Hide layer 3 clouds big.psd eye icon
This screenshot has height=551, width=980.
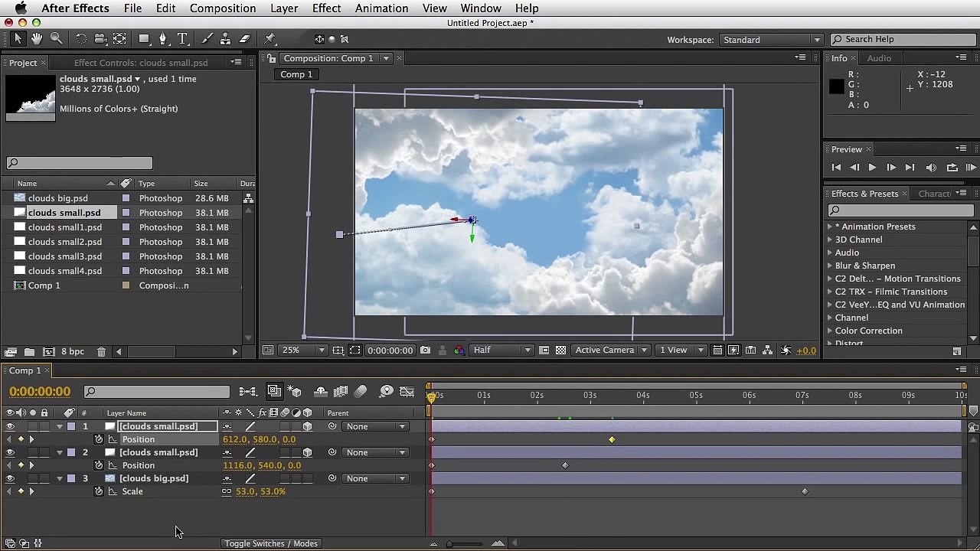pos(10,478)
